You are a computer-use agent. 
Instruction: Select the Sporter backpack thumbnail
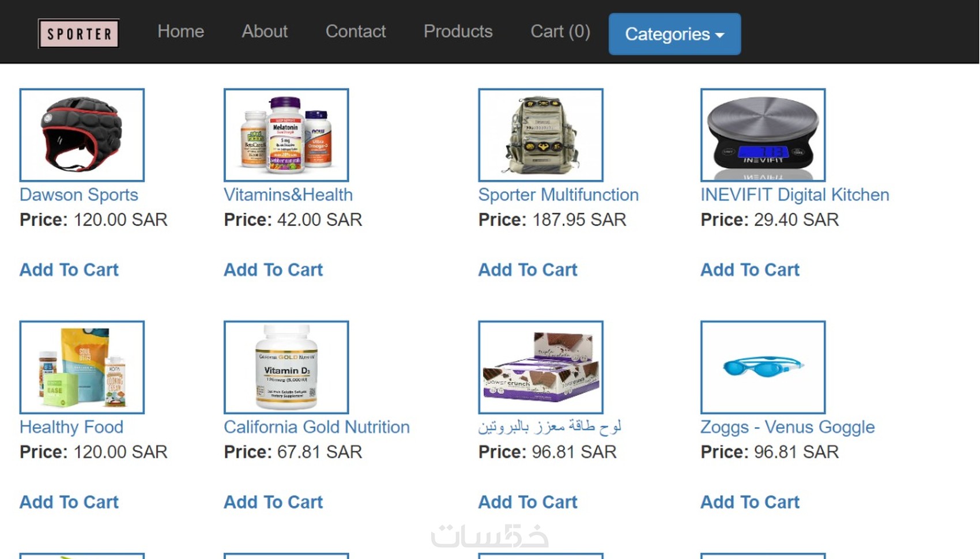coord(540,135)
